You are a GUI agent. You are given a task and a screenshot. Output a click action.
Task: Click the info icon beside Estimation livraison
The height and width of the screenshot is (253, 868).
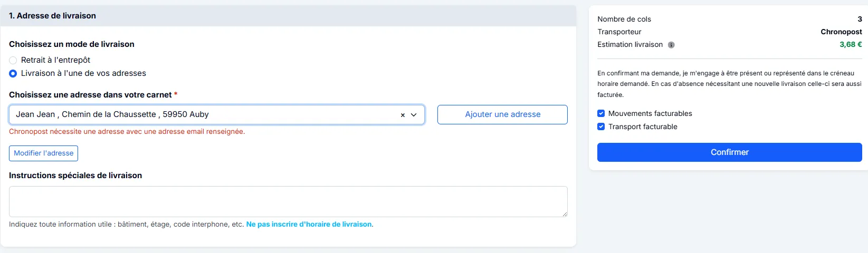[671, 45]
